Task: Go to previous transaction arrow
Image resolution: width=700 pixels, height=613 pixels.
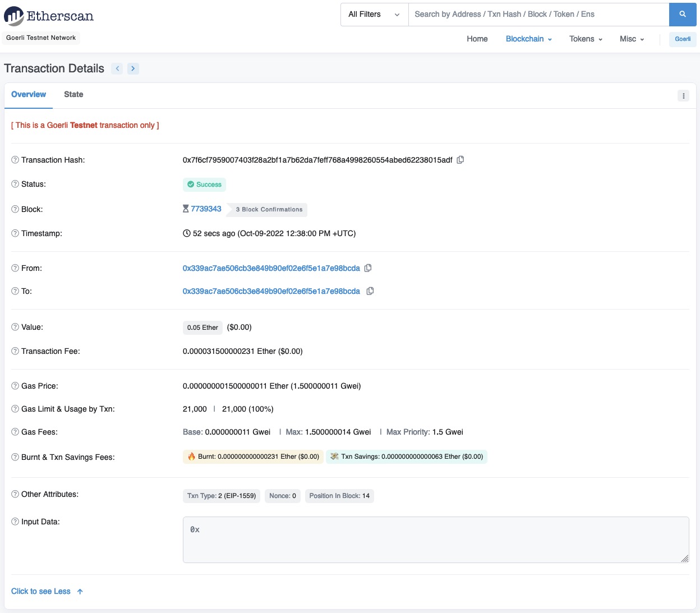Action: pyautogui.click(x=117, y=68)
